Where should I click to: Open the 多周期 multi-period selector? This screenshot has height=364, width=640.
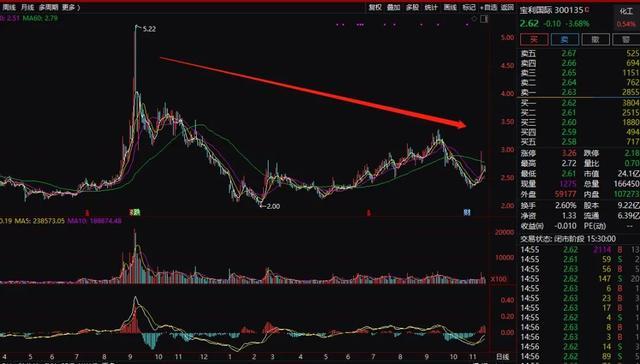pos(49,7)
